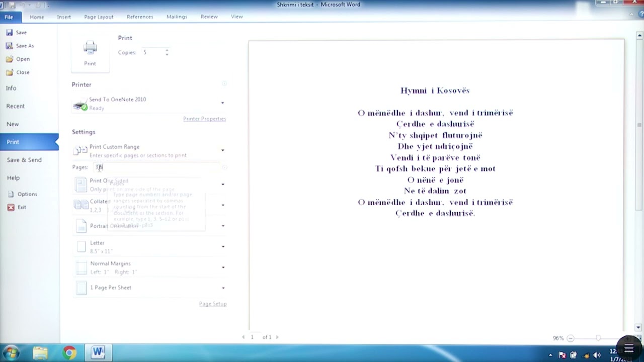644x362 pixels.
Task: Click the volume speaker tray icon
Action: coord(597,355)
